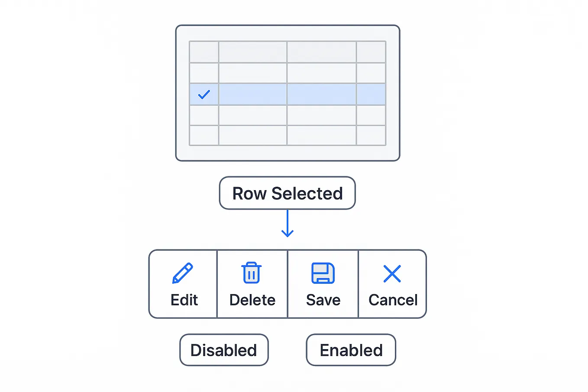Click the floppy disk icon above Save
This screenshot has width=588, height=392.
(323, 273)
